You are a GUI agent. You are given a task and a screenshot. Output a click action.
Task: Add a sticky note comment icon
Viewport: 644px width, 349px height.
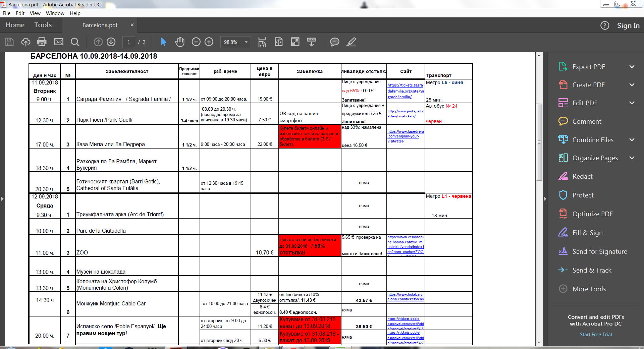coord(334,42)
